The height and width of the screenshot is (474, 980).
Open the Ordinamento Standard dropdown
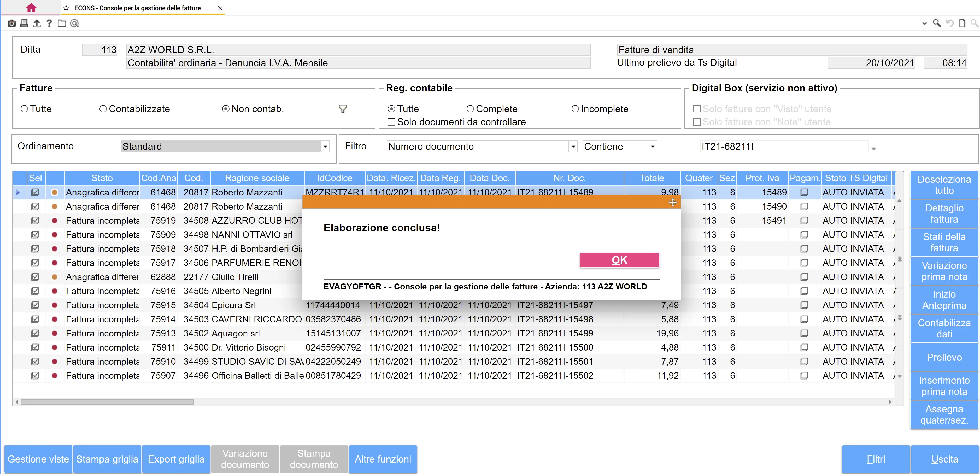(325, 146)
